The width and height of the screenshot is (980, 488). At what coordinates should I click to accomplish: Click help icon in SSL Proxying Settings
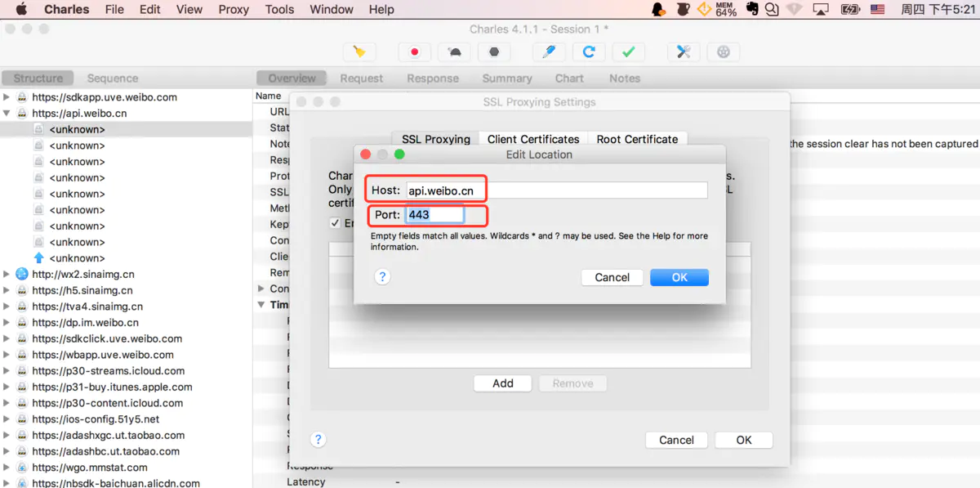(x=318, y=440)
